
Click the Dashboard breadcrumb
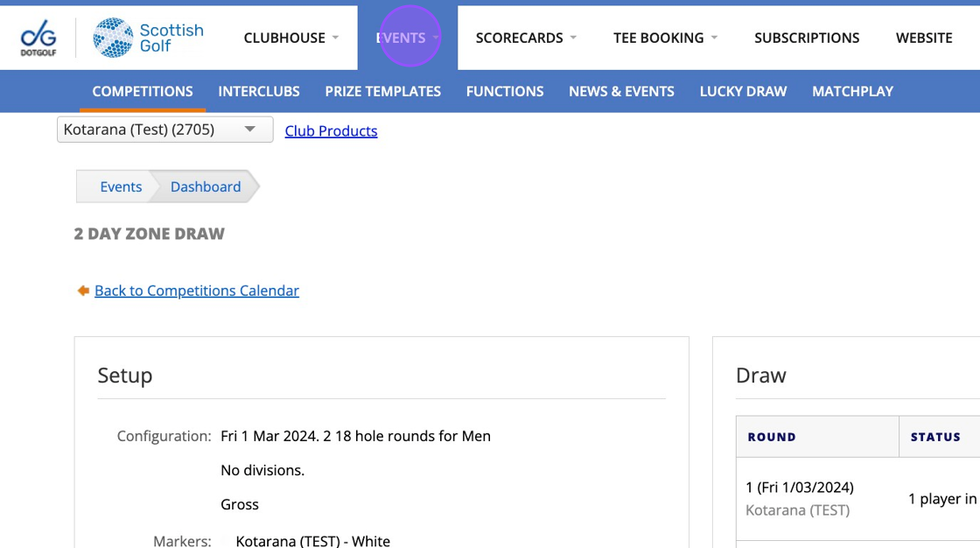(206, 186)
